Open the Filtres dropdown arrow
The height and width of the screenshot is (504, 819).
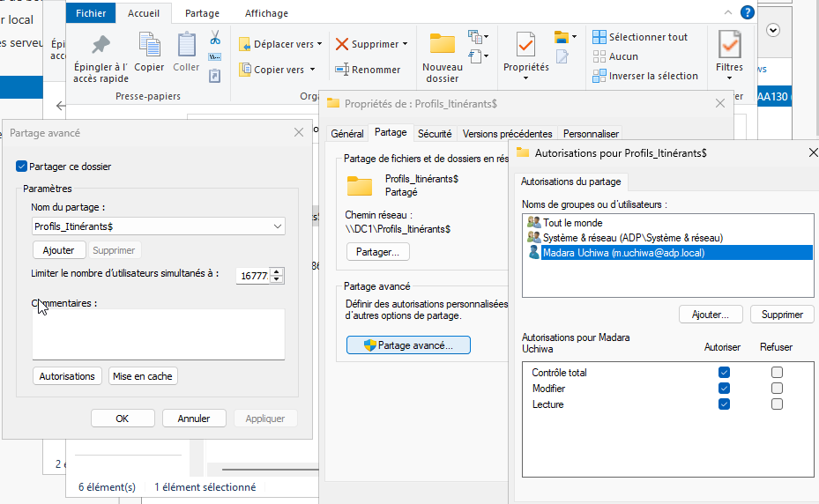729,78
